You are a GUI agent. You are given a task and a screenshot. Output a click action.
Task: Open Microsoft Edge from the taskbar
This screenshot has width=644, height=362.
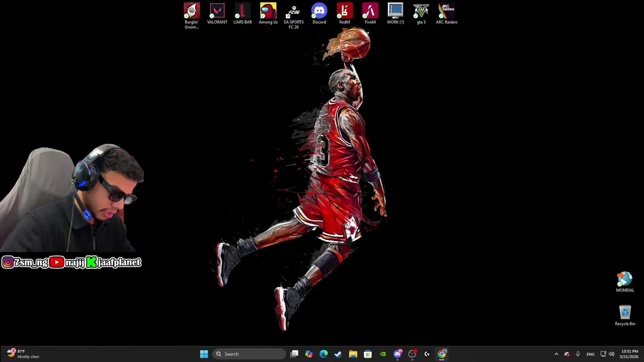(x=324, y=354)
